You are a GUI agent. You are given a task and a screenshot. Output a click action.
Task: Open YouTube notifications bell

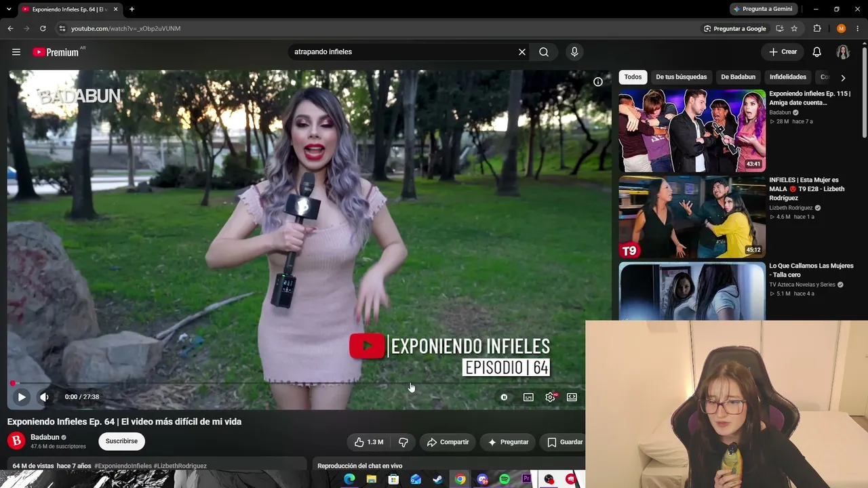coord(817,52)
